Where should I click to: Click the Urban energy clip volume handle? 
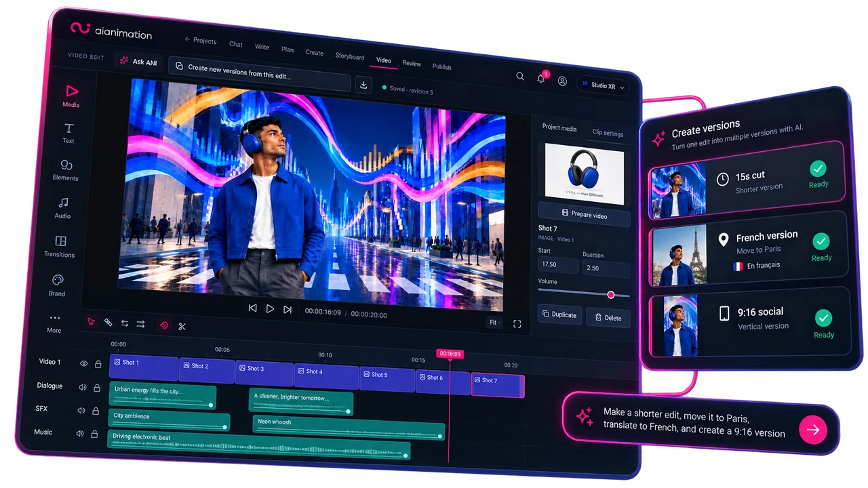[211, 405]
